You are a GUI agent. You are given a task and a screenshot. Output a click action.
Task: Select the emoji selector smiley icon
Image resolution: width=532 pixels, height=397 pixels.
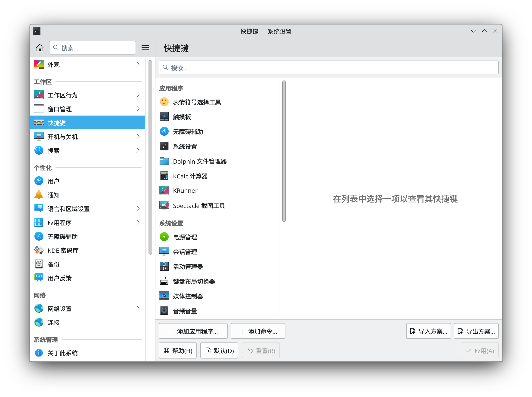tap(164, 102)
